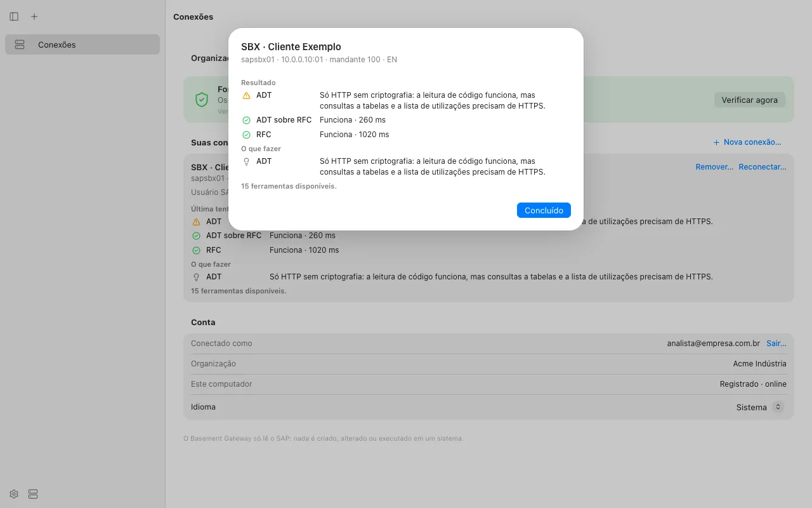Viewport: 812px width, 508px height.
Task: Click the Acme Indústria organization value
Action: pyautogui.click(x=760, y=364)
